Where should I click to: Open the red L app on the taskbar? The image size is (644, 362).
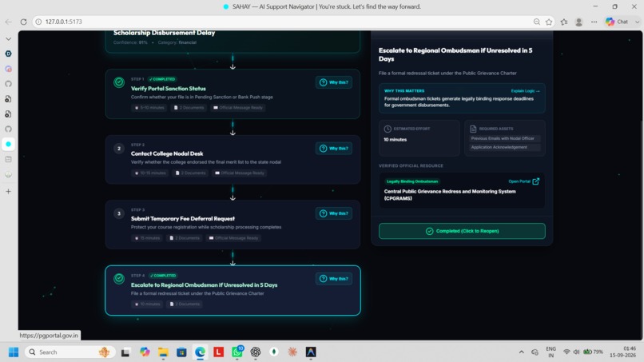click(218, 352)
